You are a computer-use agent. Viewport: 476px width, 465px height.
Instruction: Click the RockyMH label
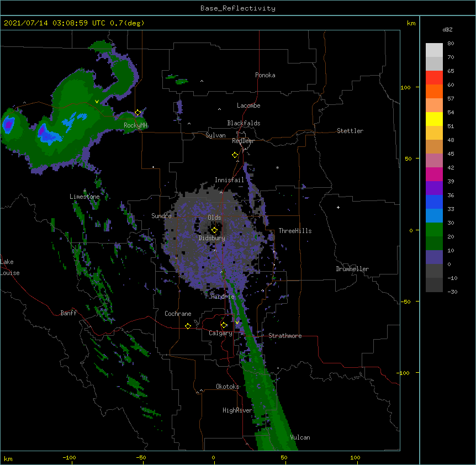pos(136,125)
